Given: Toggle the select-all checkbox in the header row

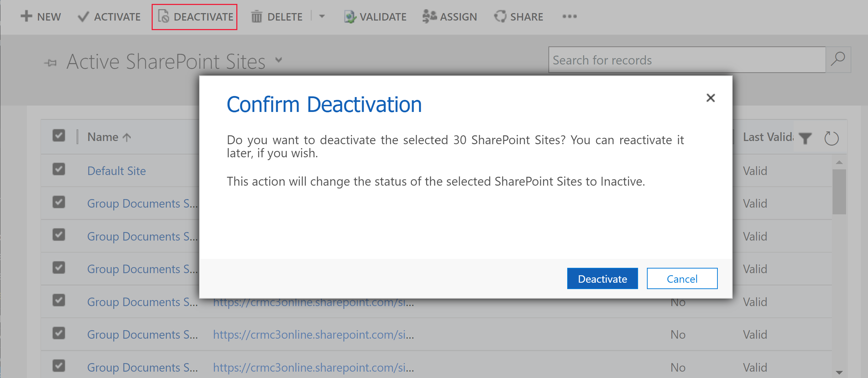Looking at the screenshot, I should coord(58,136).
